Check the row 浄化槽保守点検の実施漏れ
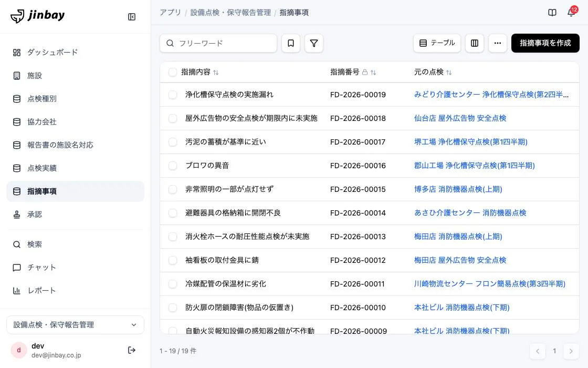 point(173,95)
